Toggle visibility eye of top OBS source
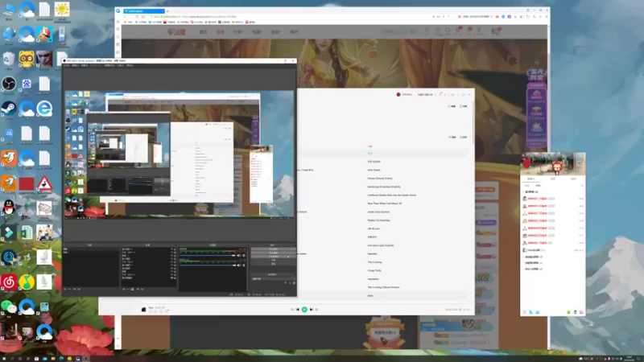The image size is (644, 362). point(171,249)
